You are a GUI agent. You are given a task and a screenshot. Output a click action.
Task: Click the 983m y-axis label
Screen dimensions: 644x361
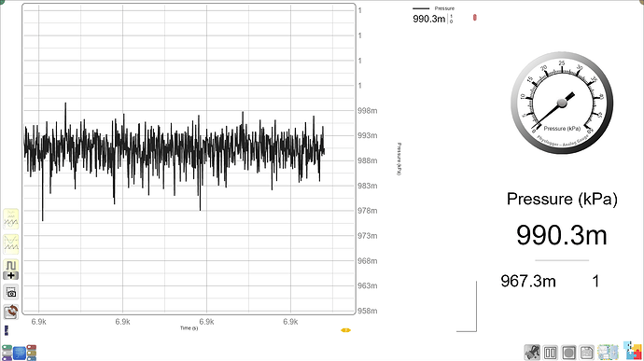(x=367, y=186)
